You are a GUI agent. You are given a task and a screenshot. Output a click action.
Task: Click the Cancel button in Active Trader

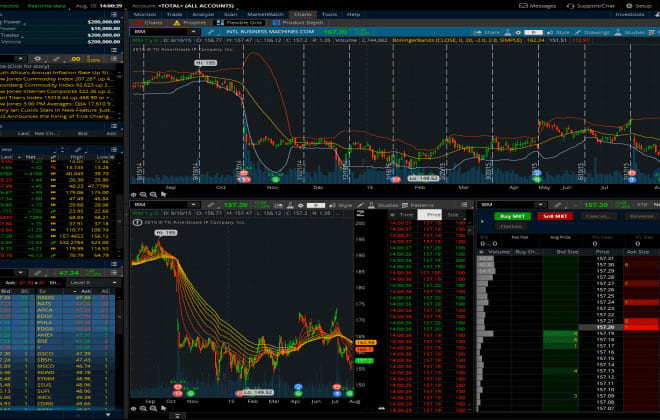[x=599, y=216]
